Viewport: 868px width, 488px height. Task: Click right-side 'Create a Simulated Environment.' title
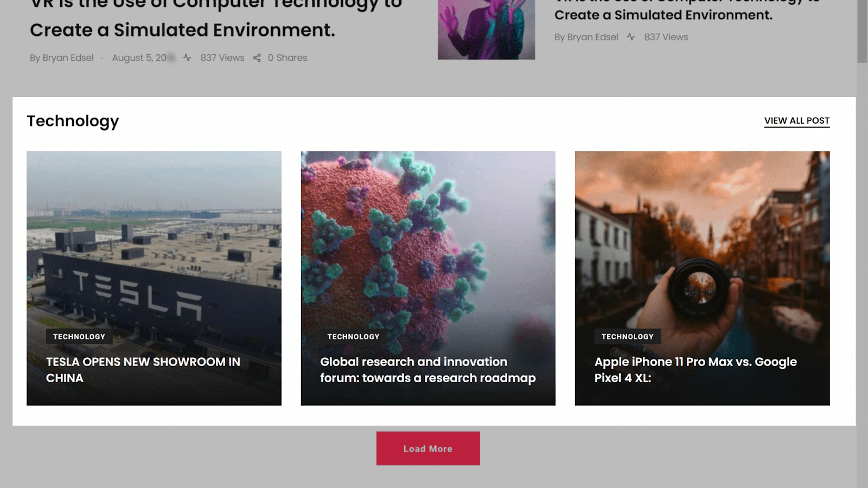663,15
